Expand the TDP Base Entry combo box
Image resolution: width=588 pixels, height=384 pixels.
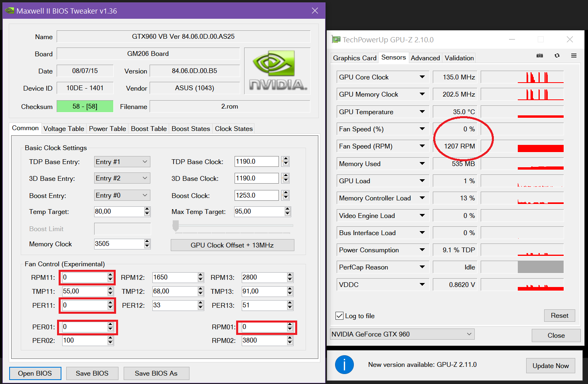(122, 162)
